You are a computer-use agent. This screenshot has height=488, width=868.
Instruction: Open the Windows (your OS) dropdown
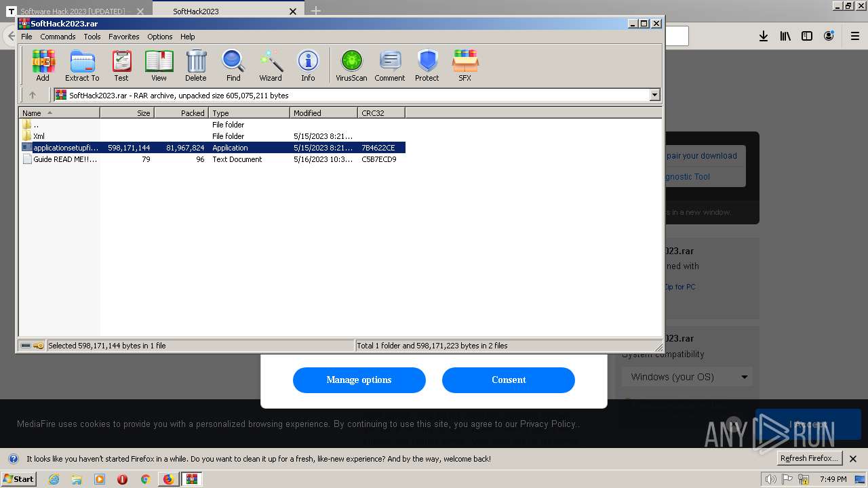coord(687,377)
